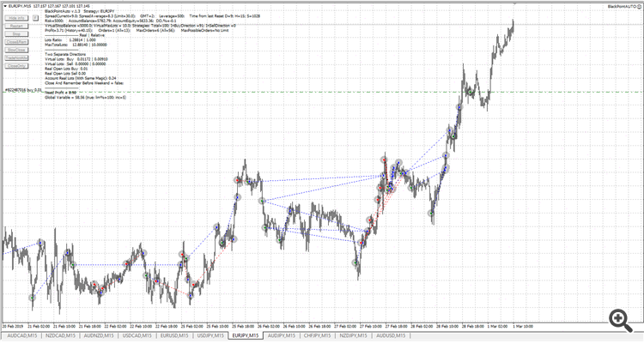The width and height of the screenshot is (644, 343).
Task: Select the active EURJPY,M15 tab
Action: (246, 335)
